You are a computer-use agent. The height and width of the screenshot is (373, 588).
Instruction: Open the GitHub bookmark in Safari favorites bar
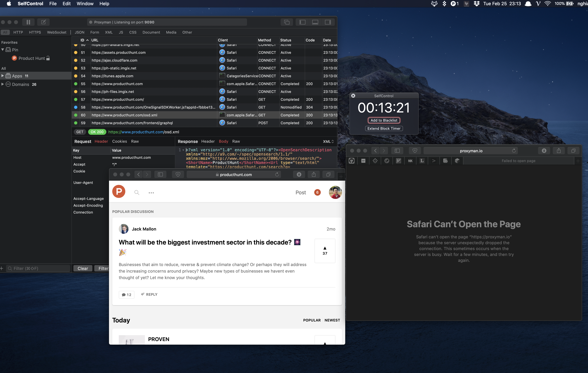pos(352,161)
